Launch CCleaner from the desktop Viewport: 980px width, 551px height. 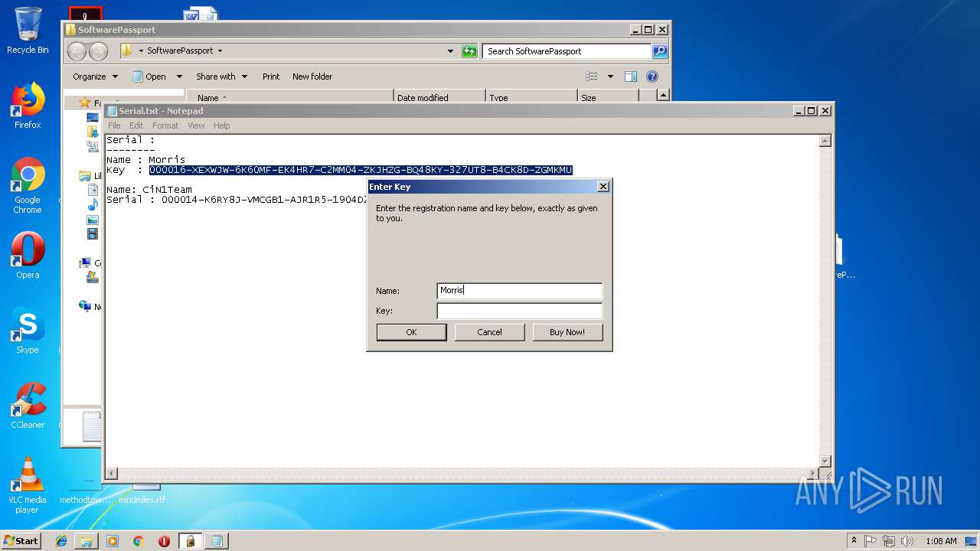[28, 406]
